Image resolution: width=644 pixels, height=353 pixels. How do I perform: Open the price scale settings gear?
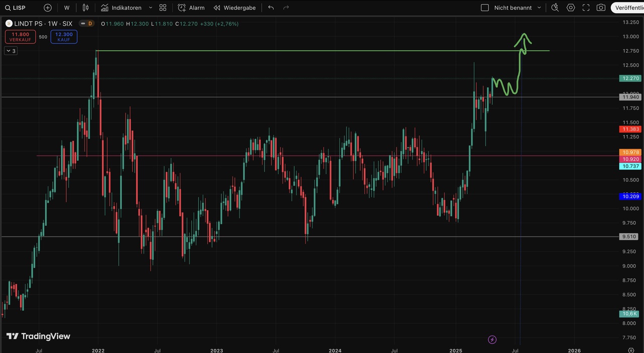pyautogui.click(x=631, y=350)
